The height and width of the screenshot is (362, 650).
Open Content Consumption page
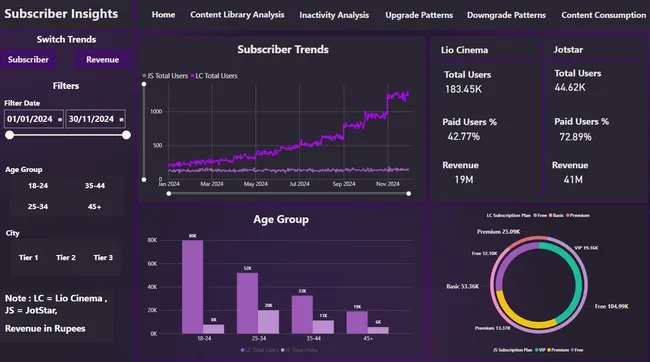tap(604, 15)
